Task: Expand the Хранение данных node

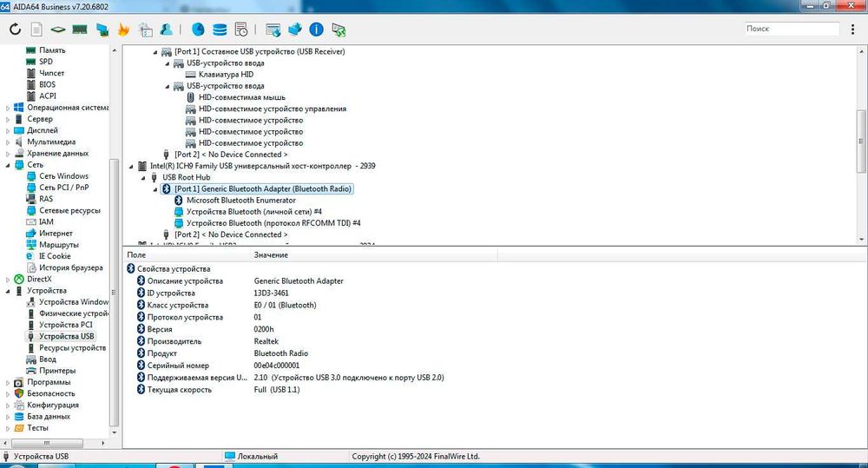Action: point(8,154)
